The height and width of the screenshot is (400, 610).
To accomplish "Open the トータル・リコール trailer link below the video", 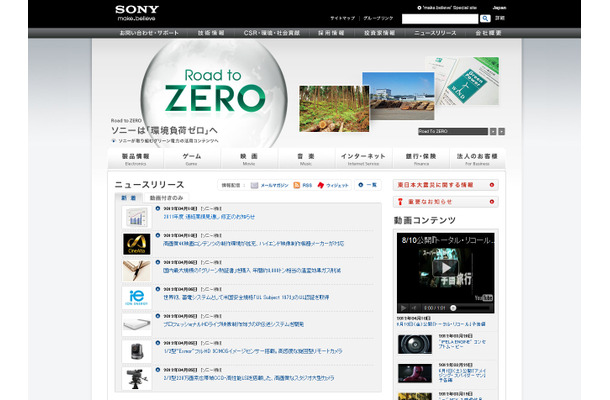I will coord(441,324).
